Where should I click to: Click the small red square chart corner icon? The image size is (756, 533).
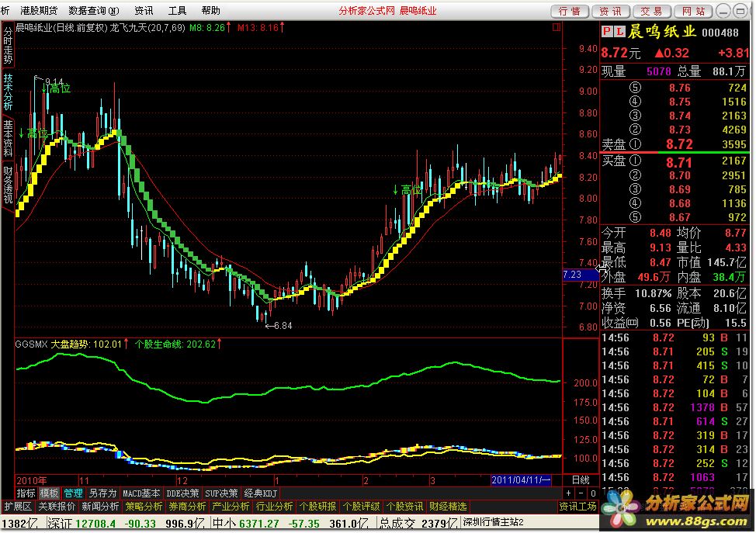(557, 27)
